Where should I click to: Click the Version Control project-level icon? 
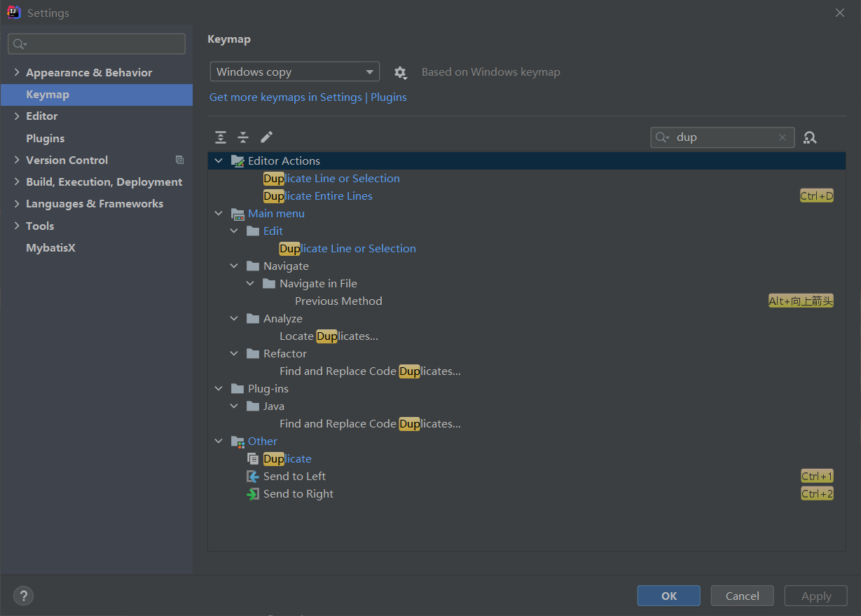coord(179,160)
